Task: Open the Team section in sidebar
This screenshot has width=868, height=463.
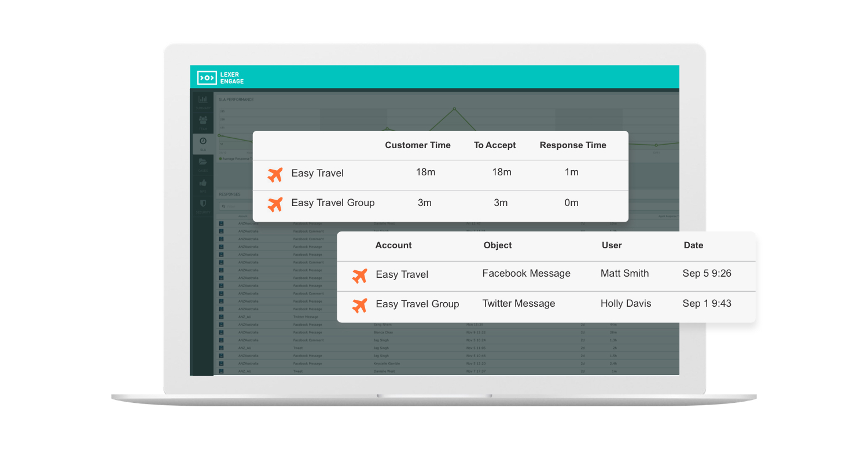Action: tap(203, 123)
